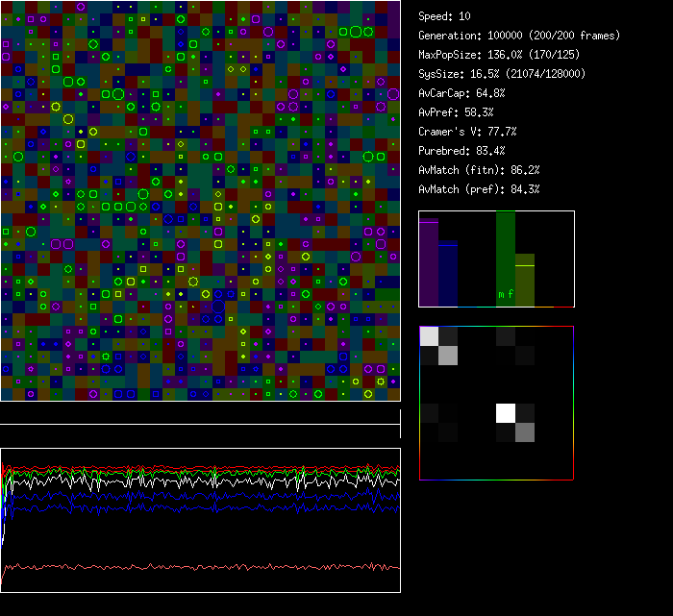Viewport: 673px width, 616px height.
Task: Click the dark blue histogram bar
Action: click(448, 273)
